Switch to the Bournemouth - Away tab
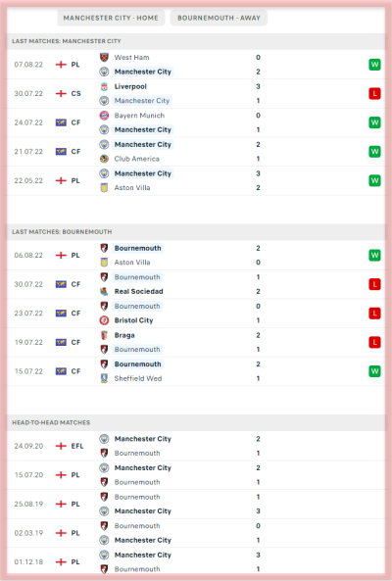This screenshot has width=392, height=581. [219, 18]
